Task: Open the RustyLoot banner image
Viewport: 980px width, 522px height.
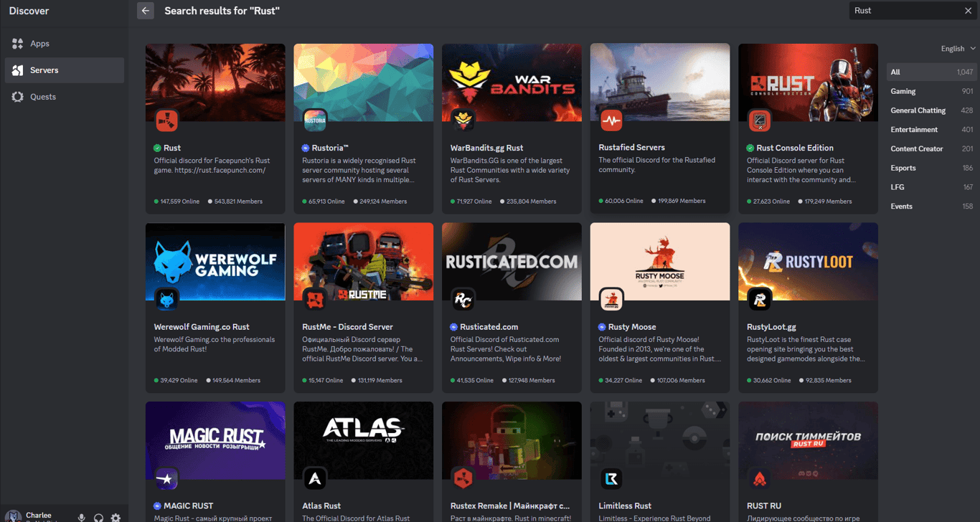Action: [x=808, y=261]
